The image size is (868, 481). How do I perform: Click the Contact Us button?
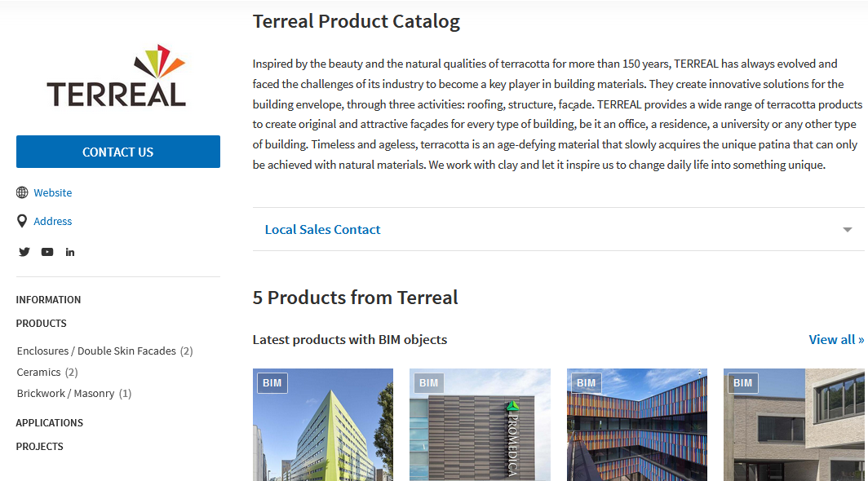tap(118, 152)
